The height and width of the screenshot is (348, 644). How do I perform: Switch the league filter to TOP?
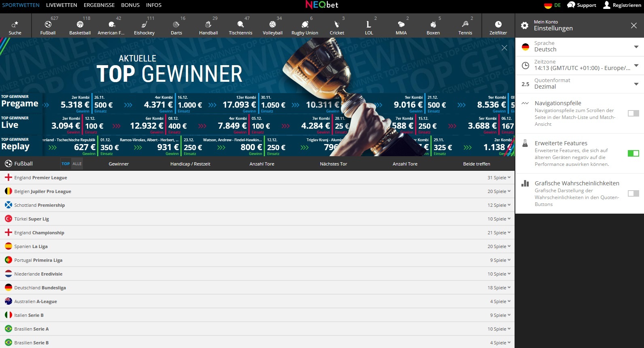66,164
